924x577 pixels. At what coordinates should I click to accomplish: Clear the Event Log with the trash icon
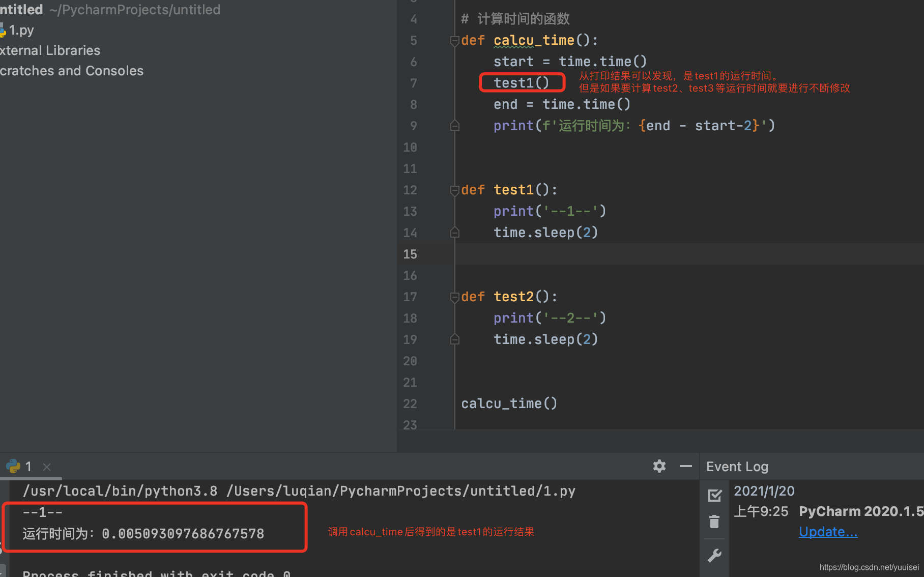point(715,522)
